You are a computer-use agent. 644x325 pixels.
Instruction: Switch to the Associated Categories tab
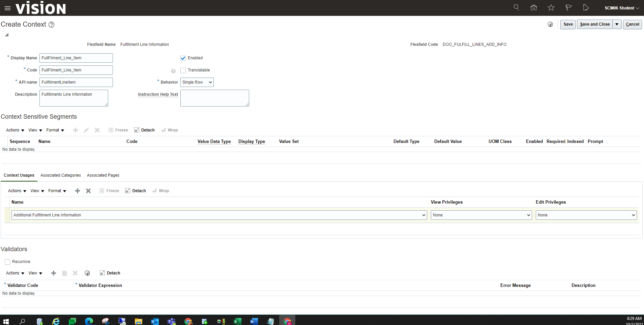tap(60, 175)
